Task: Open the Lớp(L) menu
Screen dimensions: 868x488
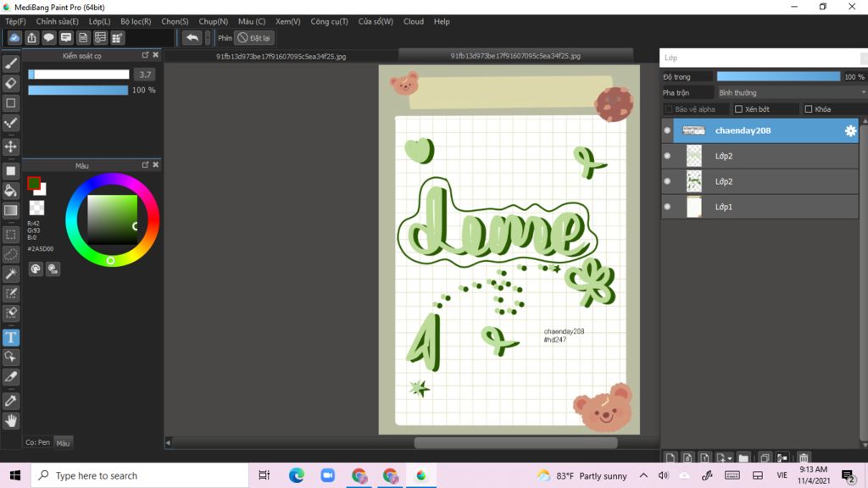Action: pos(100,21)
